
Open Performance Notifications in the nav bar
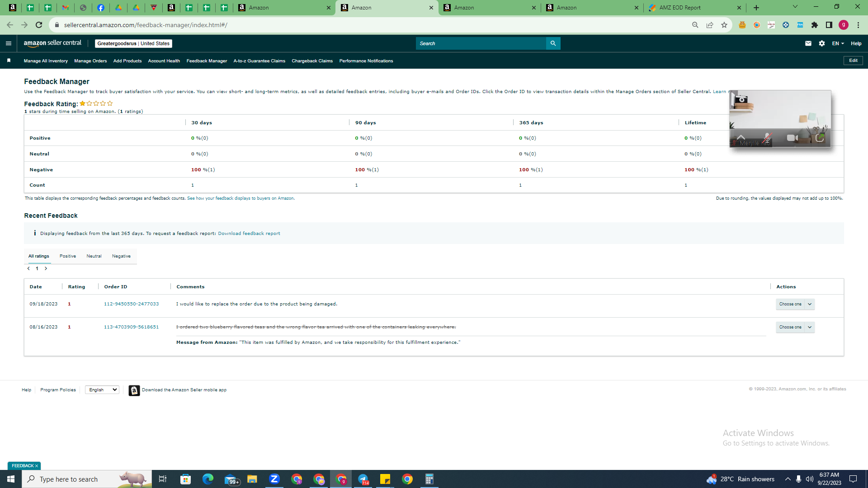click(366, 61)
